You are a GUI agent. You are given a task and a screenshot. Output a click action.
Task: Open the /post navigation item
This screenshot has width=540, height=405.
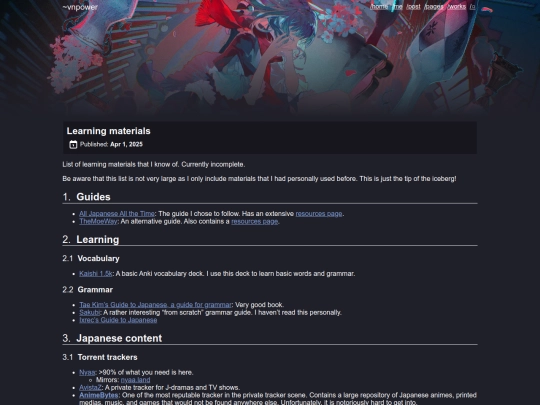(413, 7)
